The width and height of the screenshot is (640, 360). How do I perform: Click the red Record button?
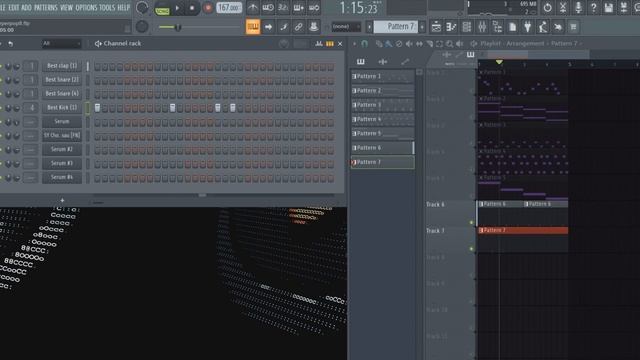pyautogui.click(x=207, y=8)
